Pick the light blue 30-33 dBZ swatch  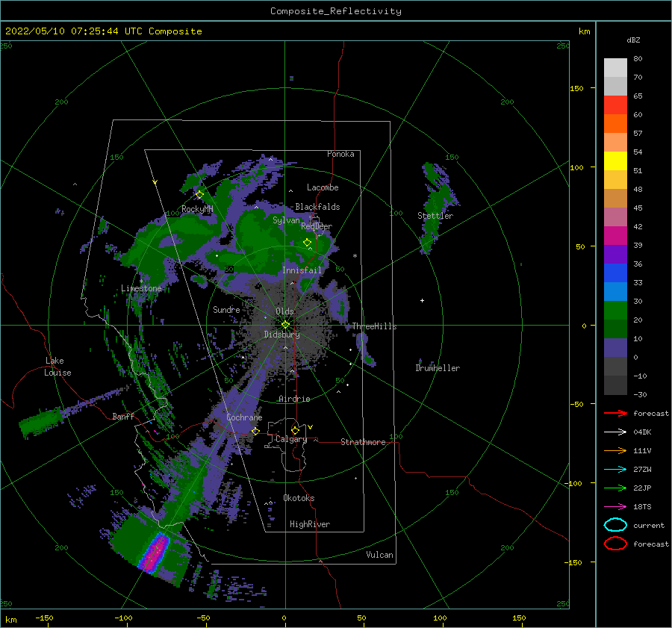click(615, 291)
